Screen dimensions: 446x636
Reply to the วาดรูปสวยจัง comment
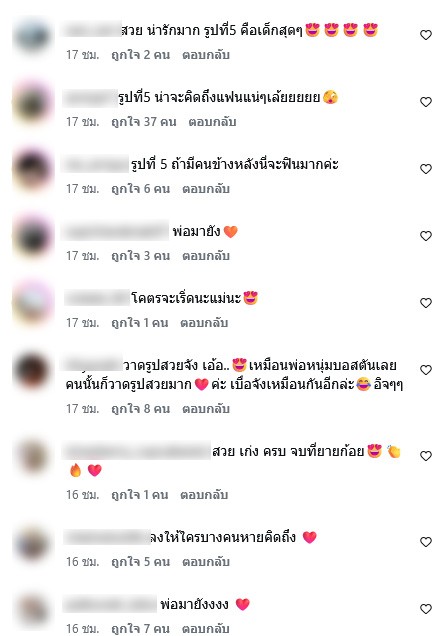pos(206,408)
